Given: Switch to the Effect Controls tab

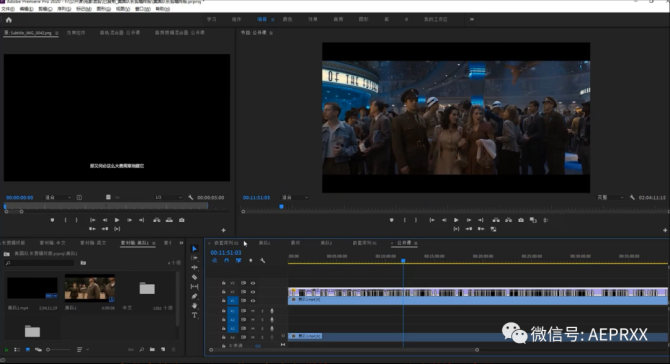Looking at the screenshot, I should (76, 32).
